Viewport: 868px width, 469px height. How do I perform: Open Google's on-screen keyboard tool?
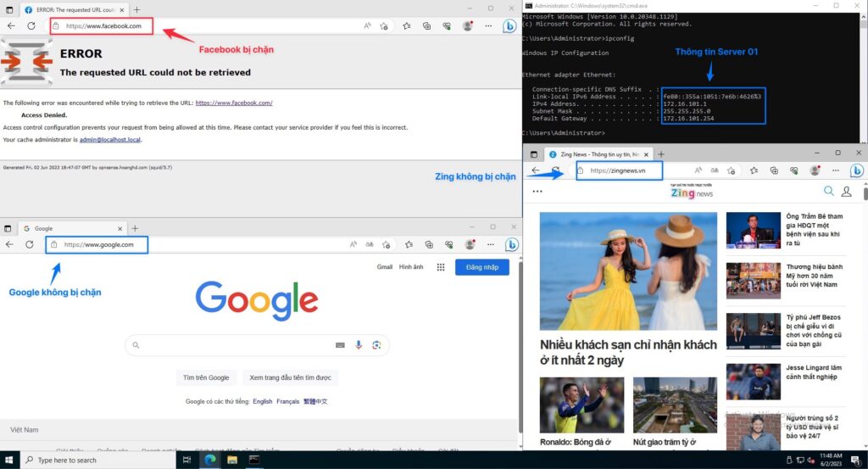(x=341, y=345)
